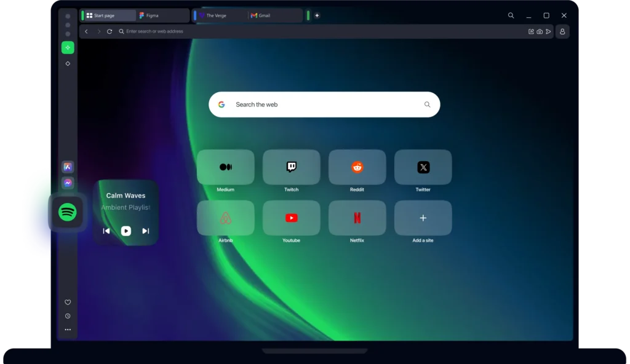
Task: Click the diamond workspace icon in sidebar
Action: pos(68,63)
